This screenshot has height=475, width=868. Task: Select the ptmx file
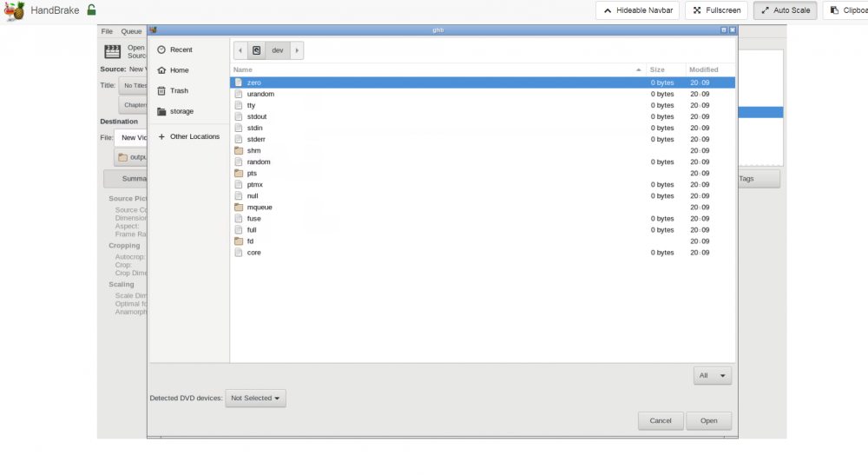[482, 185]
